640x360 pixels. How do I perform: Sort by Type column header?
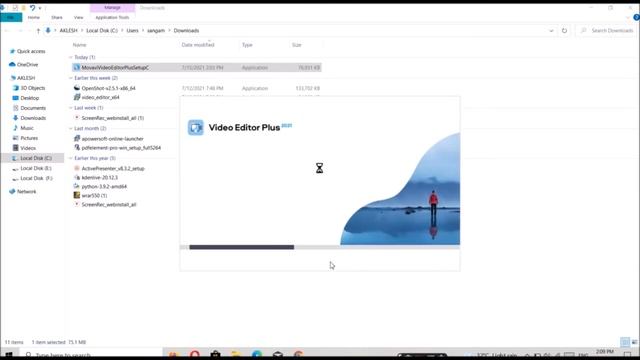[x=247, y=45]
